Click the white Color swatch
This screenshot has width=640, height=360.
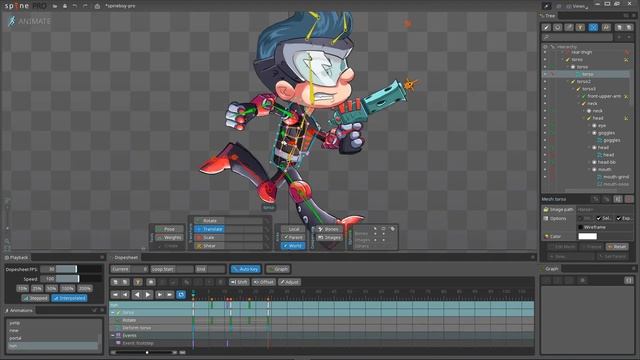click(587, 236)
